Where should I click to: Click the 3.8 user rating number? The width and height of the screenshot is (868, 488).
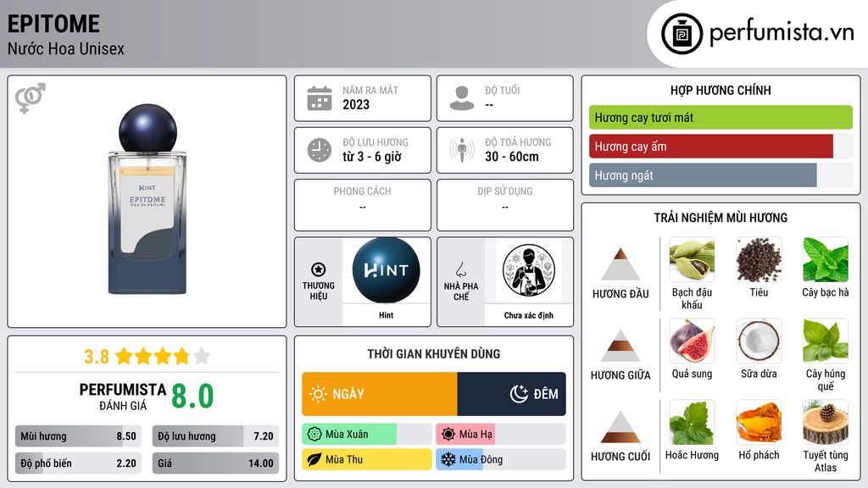point(97,357)
